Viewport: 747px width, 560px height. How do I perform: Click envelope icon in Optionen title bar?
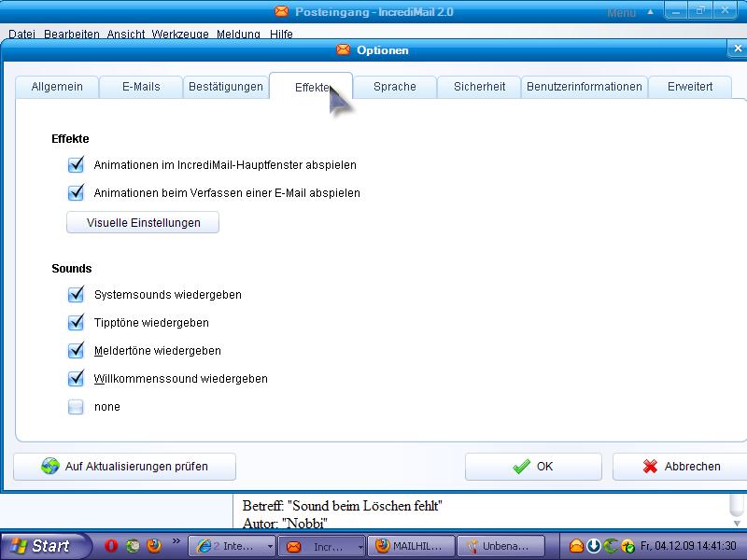[x=343, y=49]
